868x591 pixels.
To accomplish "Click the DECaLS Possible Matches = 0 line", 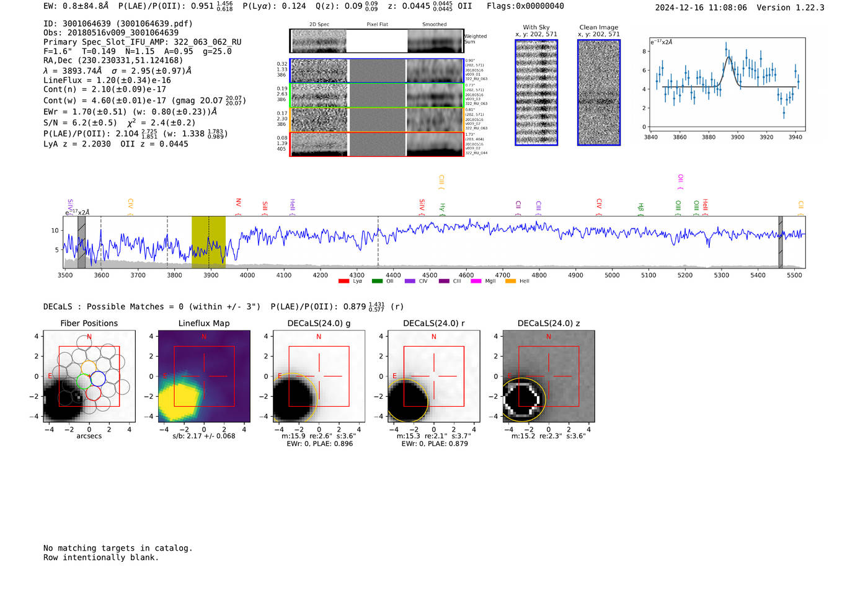I will pyautogui.click(x=152, y=306).
